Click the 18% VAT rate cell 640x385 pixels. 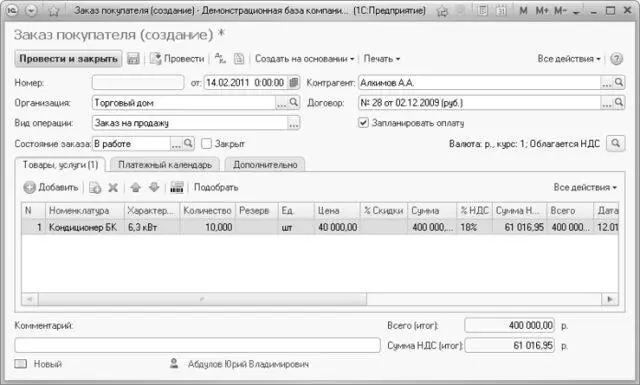tap(474, 227)
